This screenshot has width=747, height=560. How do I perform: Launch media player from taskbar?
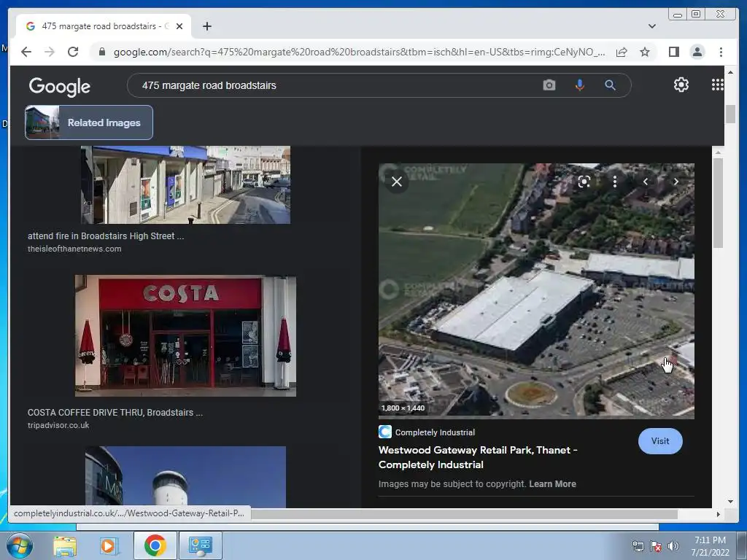pos(108,545)
